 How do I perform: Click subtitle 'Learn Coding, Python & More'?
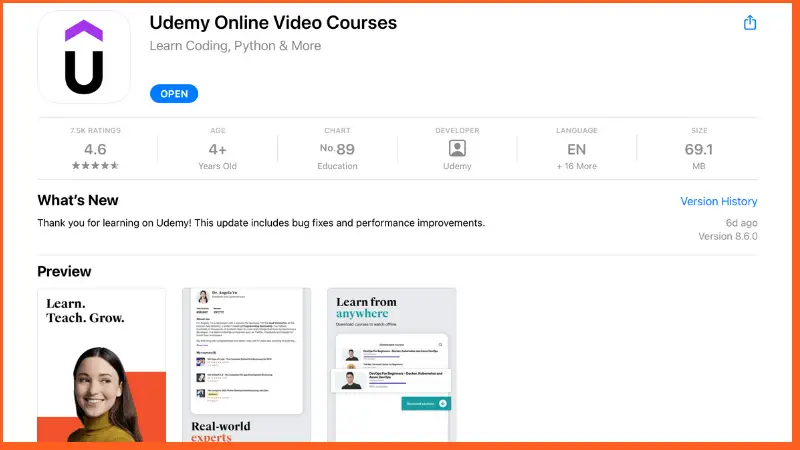click(x=235, y=46)
